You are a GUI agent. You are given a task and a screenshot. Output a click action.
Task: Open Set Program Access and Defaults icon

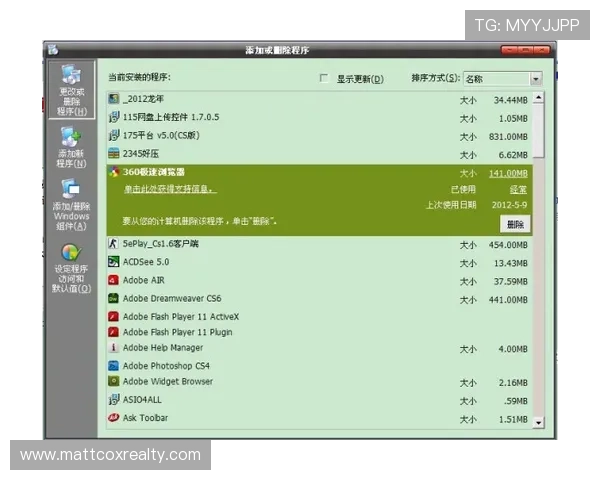click(x=71, y=252)
